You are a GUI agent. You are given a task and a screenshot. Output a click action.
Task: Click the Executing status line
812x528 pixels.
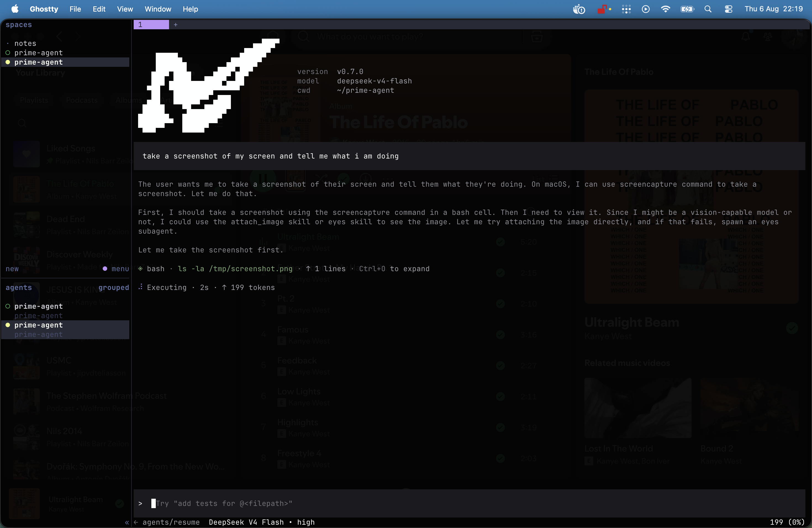206,287
